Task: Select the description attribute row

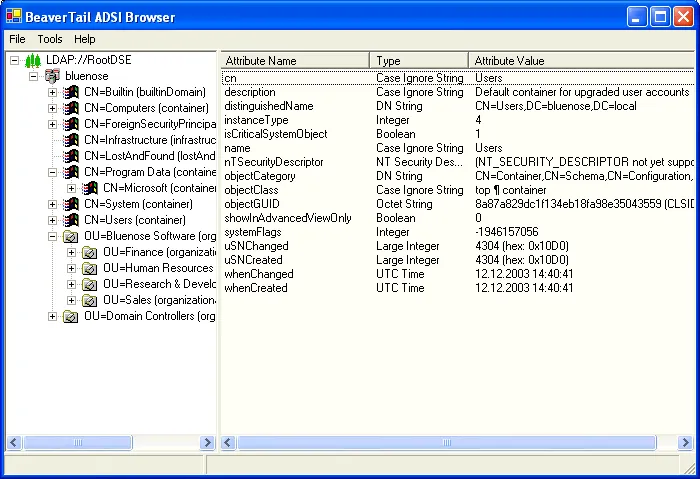Action: (x=458, y=92)
